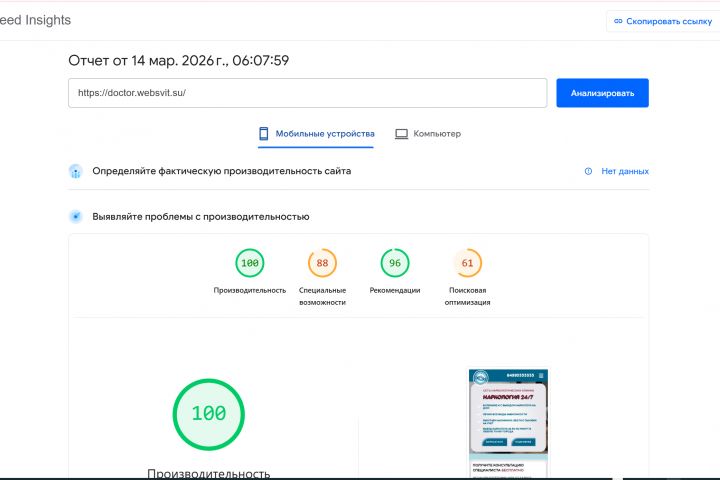720x480 pixels.
Task: Click the Специальные возможности label
Action: coord(322,296)
